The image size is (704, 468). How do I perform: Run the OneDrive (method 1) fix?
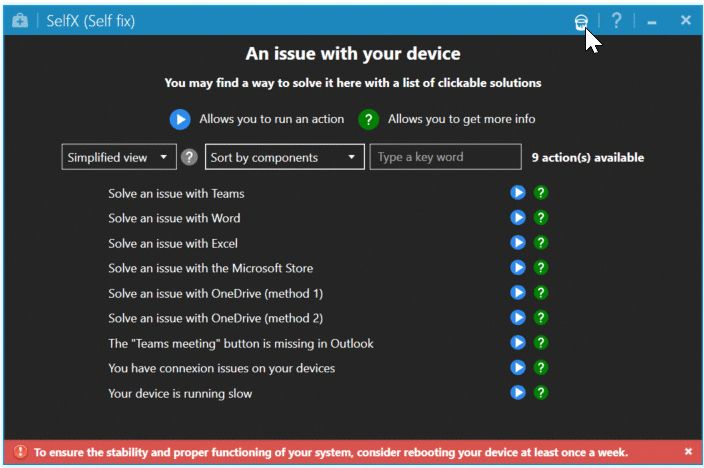pyautogui.click(x=518, y=293)
